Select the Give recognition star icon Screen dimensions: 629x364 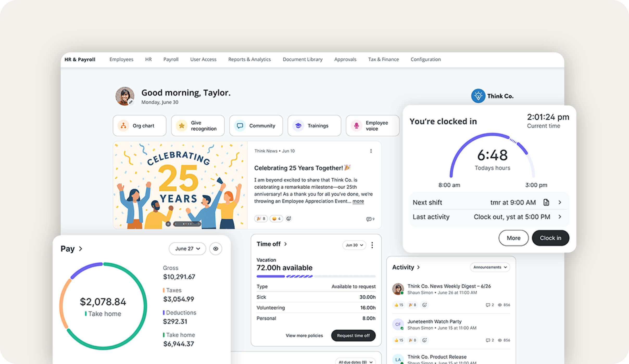point(181,126)
